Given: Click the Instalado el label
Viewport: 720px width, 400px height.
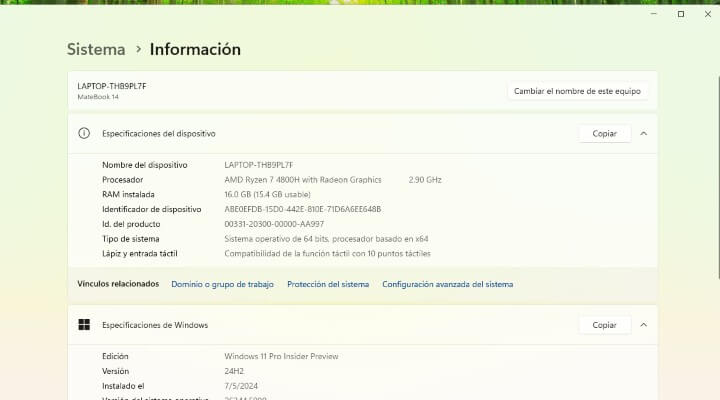Looking at the screenshot, I should 123,386.
